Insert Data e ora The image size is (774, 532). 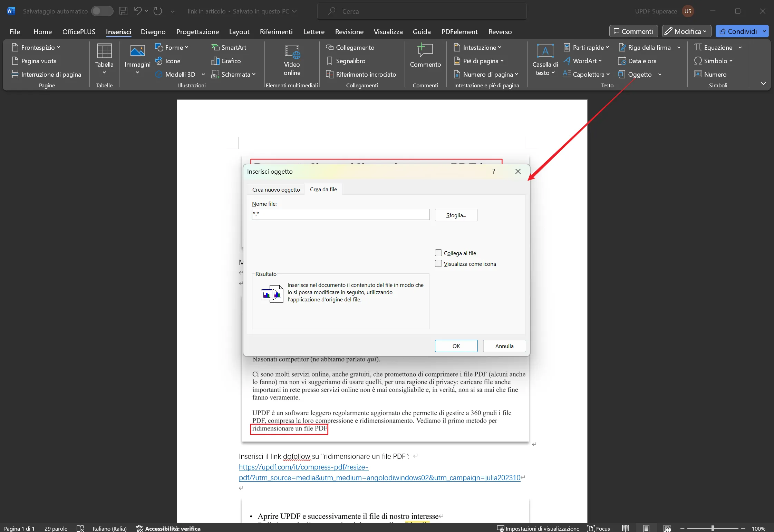(638, 61)
